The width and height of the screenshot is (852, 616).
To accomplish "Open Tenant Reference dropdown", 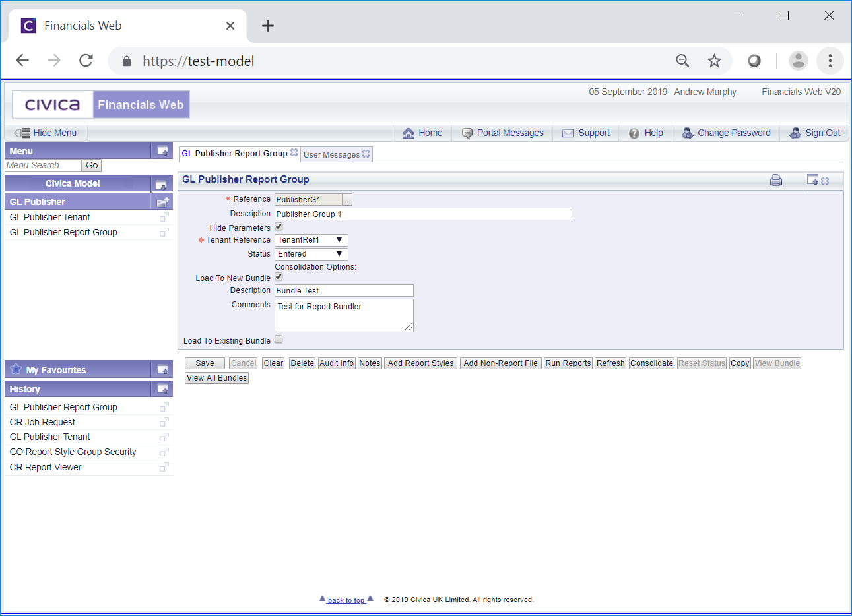I will (311, 240).
